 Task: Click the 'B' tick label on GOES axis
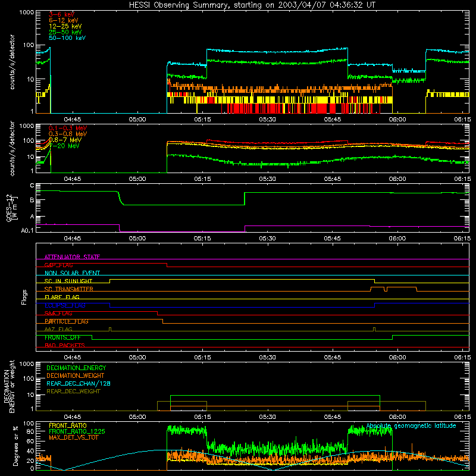pos(32,201)
